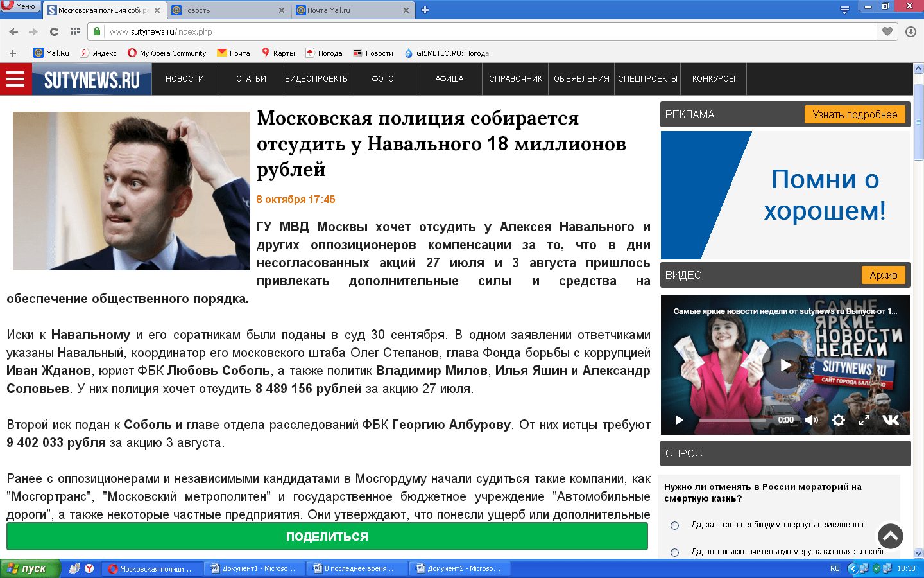Switch video to fullscreen mode
Viewport: 924px width, 578px height.
point(864,420)
